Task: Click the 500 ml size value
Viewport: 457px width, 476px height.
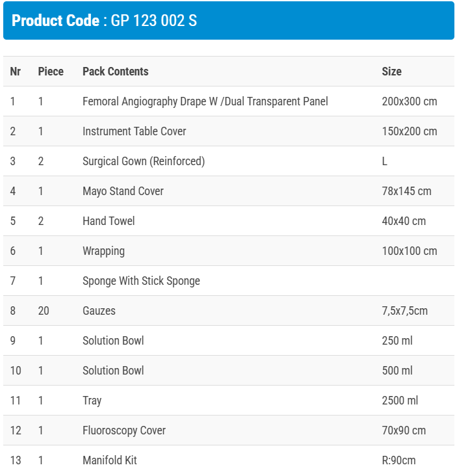Action: point(397,371)
